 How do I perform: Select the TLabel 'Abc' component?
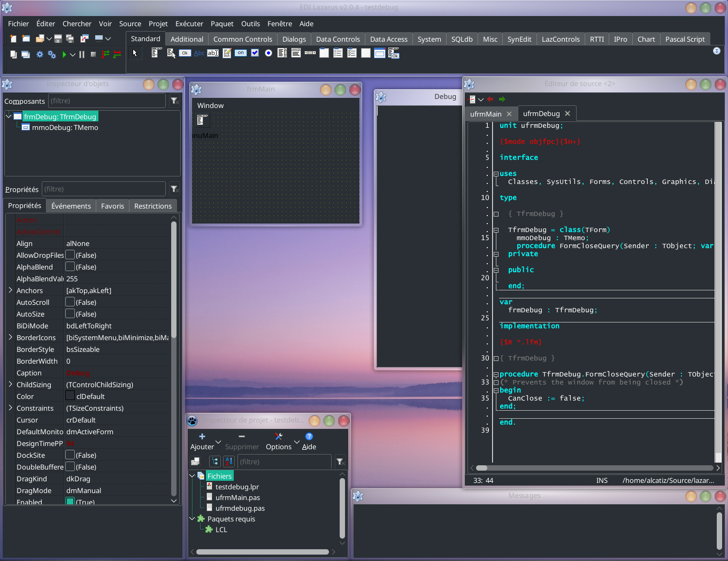coord(199,53)
